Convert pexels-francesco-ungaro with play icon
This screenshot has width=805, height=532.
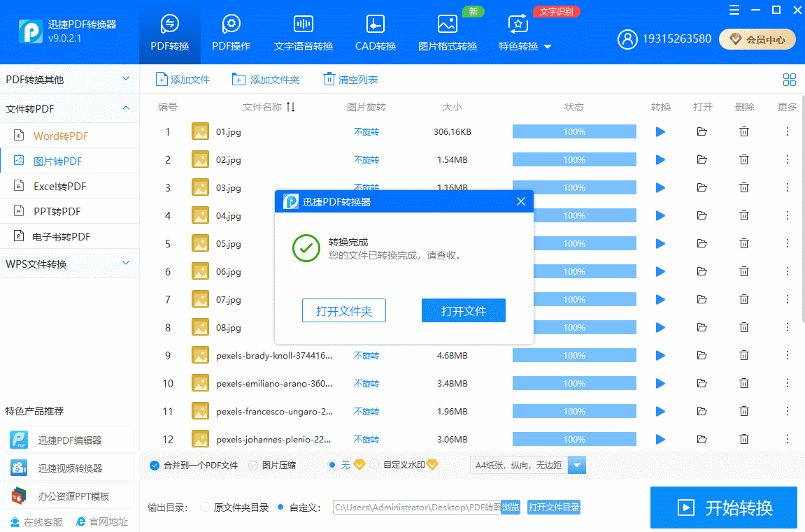click(660, 412)
